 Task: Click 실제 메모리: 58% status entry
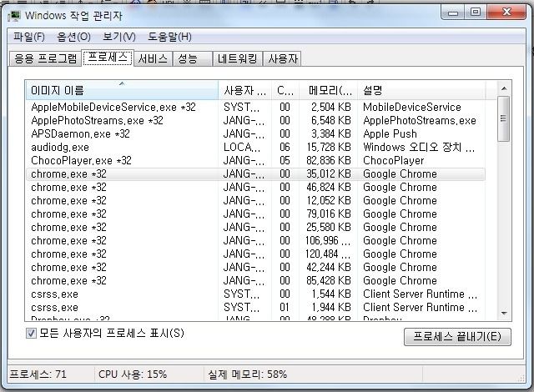[248, 374]
